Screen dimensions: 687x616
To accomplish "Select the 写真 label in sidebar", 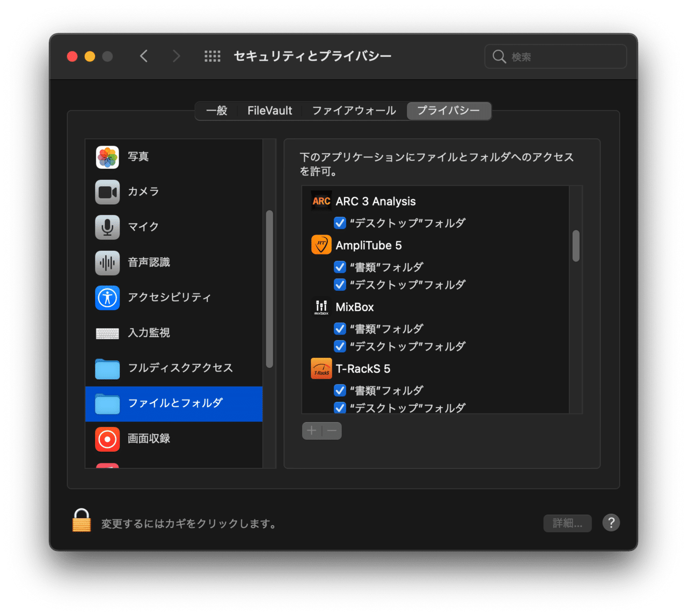I will click(138, 157).
